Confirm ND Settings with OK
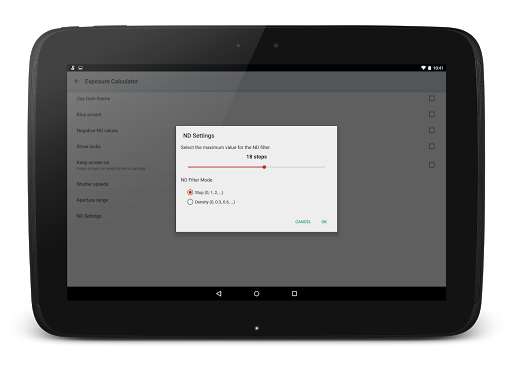 [x=324, y=222]
